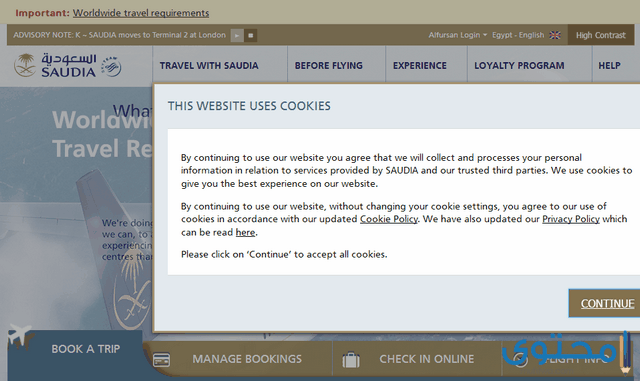Select the Manage Bookings tab
640x381 pixels.
click(x=247, y=359)
